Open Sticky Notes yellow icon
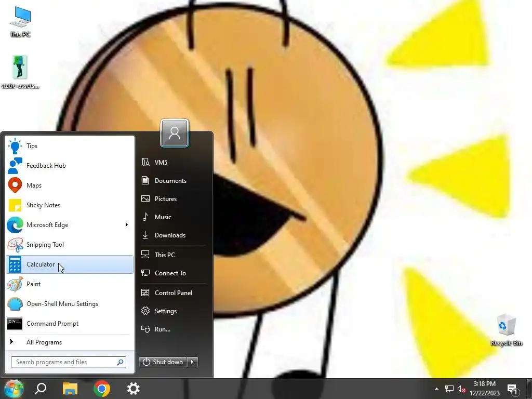Screen dimensions: 532x399 (15, 205)
